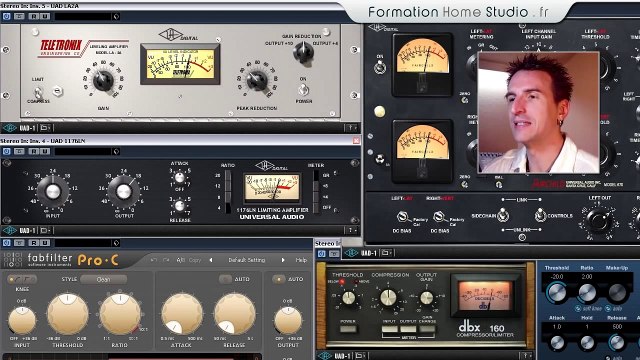Viewport: 640px width, 360px height.
Task: Click the UA logo in LA2A bottom bar
Action: pos(10,128)
